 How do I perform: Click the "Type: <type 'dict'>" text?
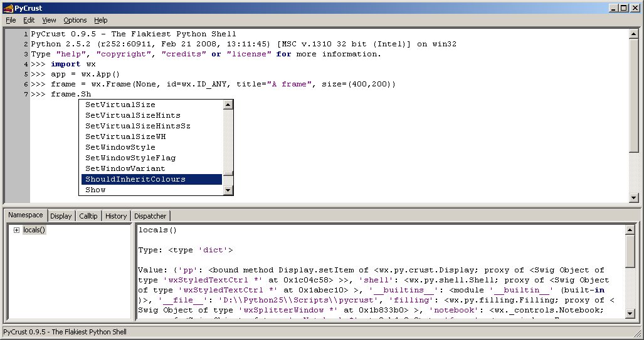pos(186,250)
